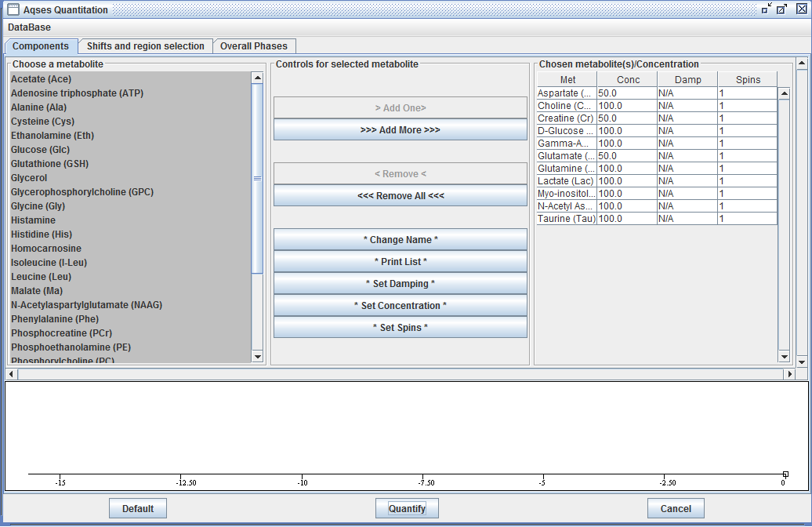Click the outer panel scroll down arrow

pyautogui.click(x=802, y=362)
